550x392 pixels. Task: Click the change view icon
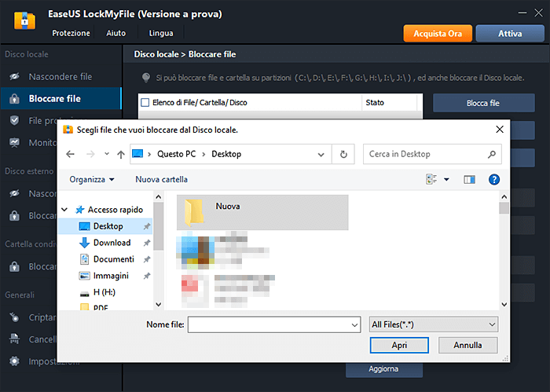[431, 179]
